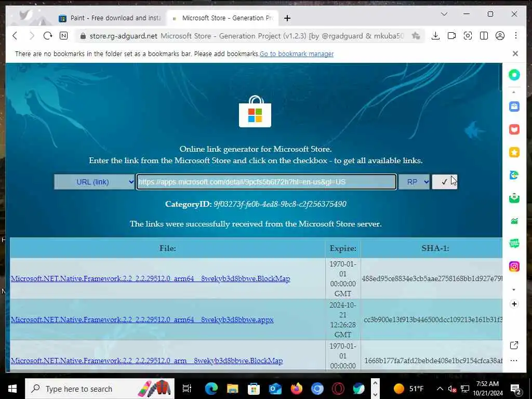This screenshot has width=532, height=399.
Task: Open Microsoft Store from the taskbar
Action: tap(254, 389)
